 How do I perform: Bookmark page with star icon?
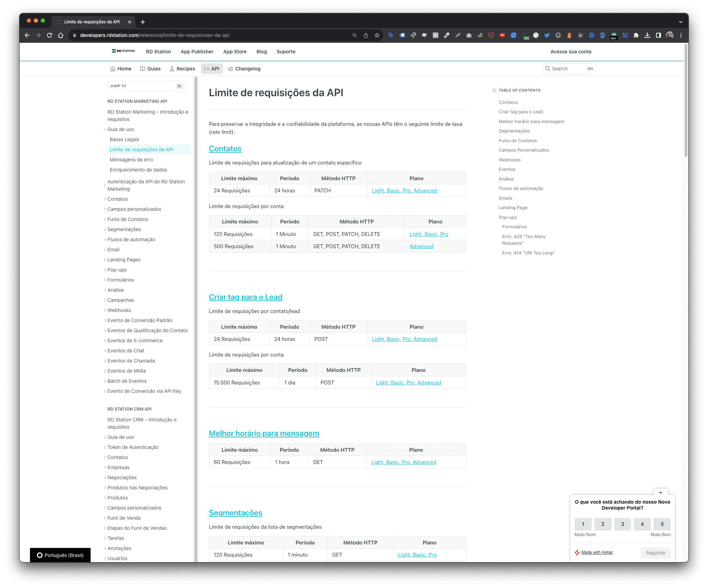377,35
